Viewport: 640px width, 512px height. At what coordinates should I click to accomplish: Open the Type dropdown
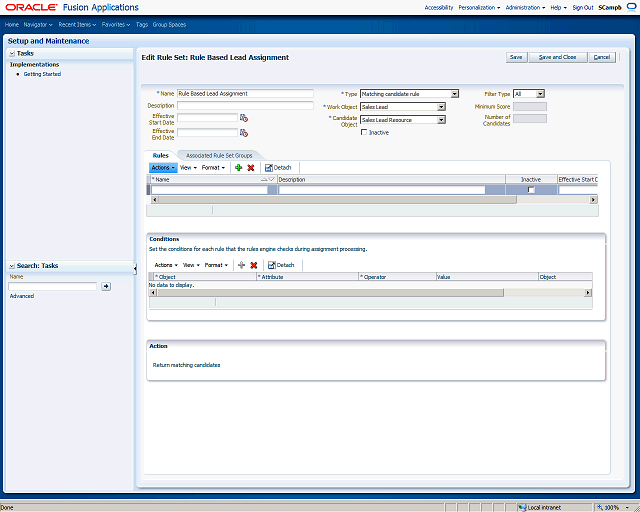(454, 94)
